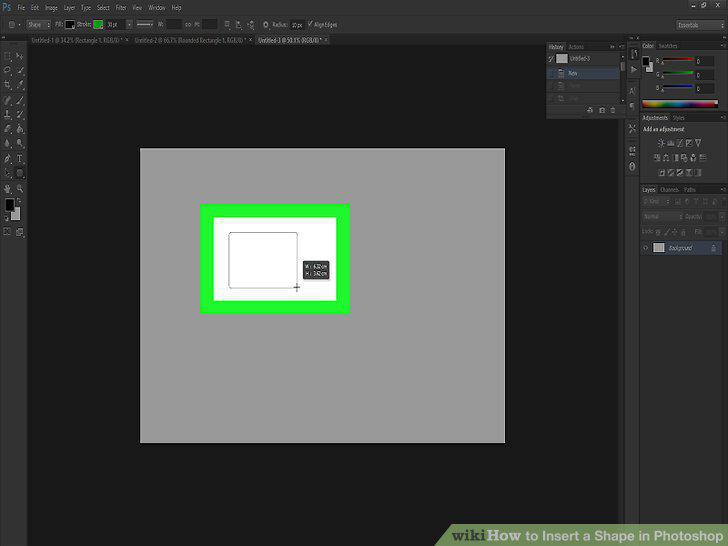Viewport: 728px width, 546px height.
Task: Switch to Untitled-2 document tab
Action: click(x=189, y=40)
